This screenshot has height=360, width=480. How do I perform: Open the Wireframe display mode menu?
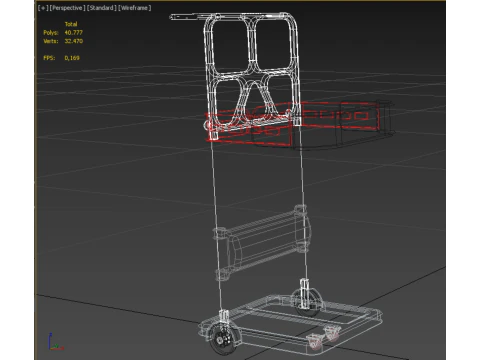tap(135, 8)
